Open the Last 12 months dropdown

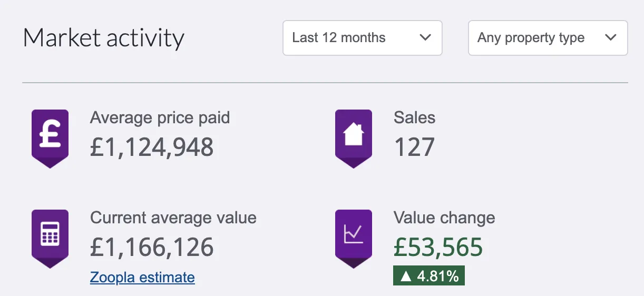[363, 38]
